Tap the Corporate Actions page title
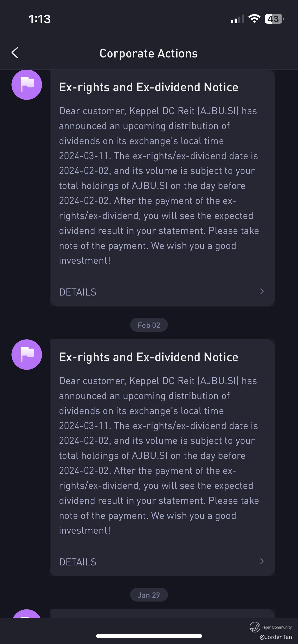The height and width of the screenshot is (644, 298). click(149, 53)
